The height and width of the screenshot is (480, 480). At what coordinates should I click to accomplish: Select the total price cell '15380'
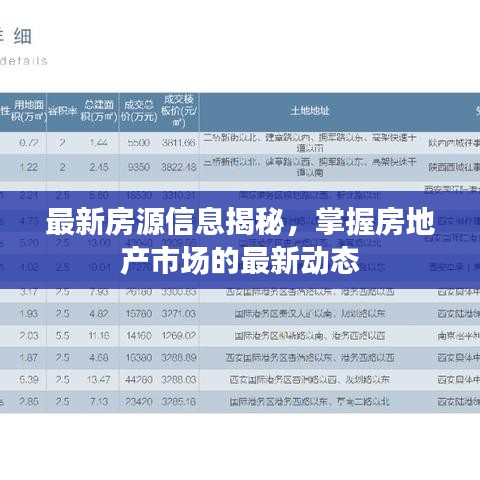[139, 358]
